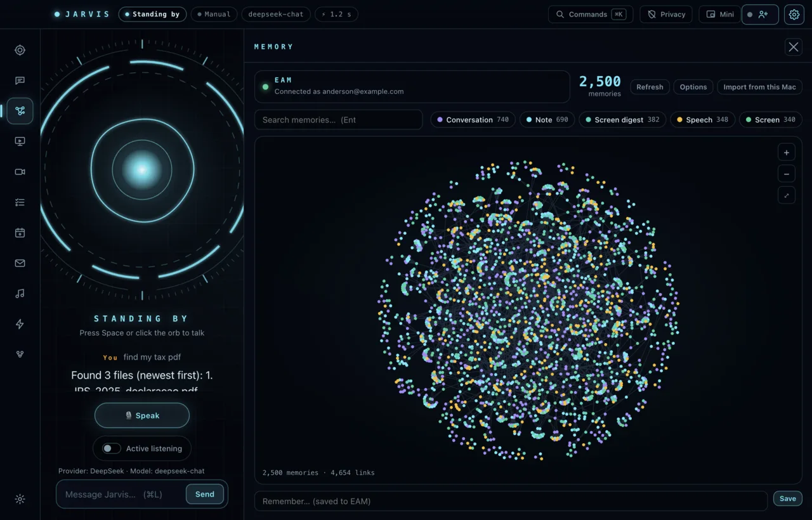The image size is (812, 520).
Task: Click the Speak button
Action: point(142,415)
